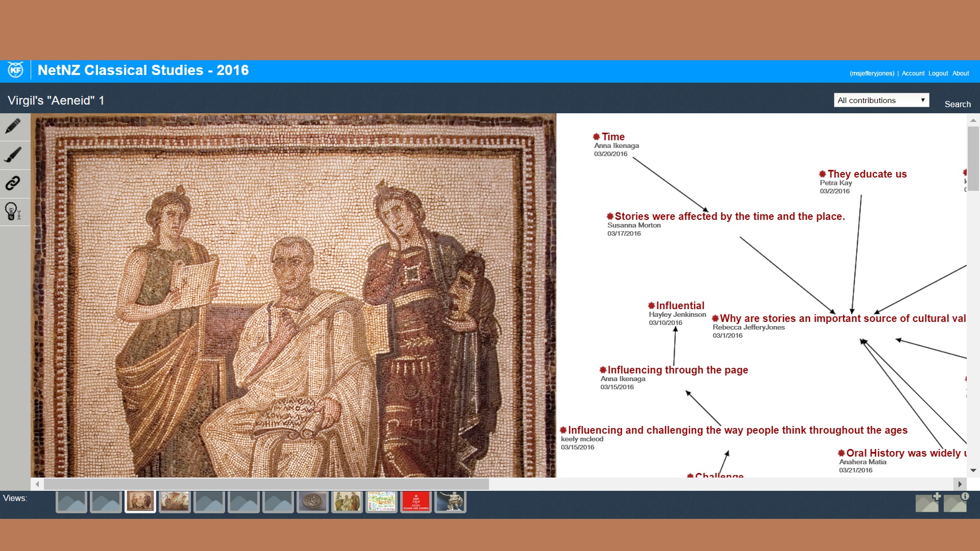Open the Virgil mosaic view thumbnail
This screenshot has height=551, width=980.
tap(140, 502)
